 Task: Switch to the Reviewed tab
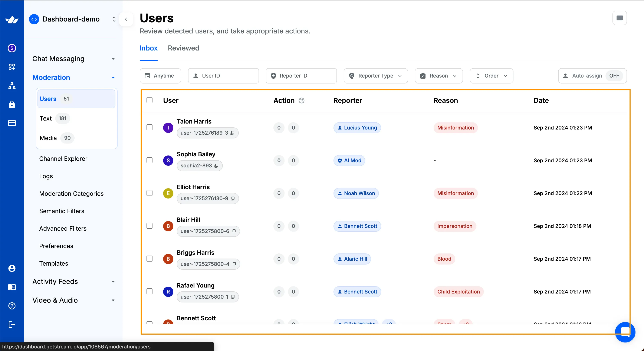click(183, 48)
